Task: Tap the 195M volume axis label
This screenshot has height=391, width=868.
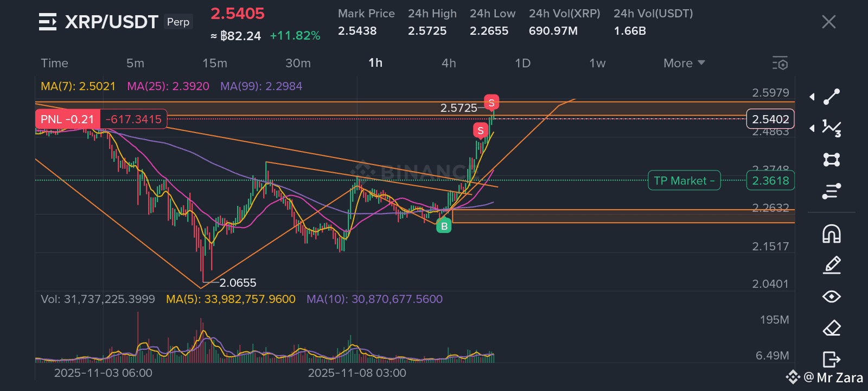Action: (774, 320)
